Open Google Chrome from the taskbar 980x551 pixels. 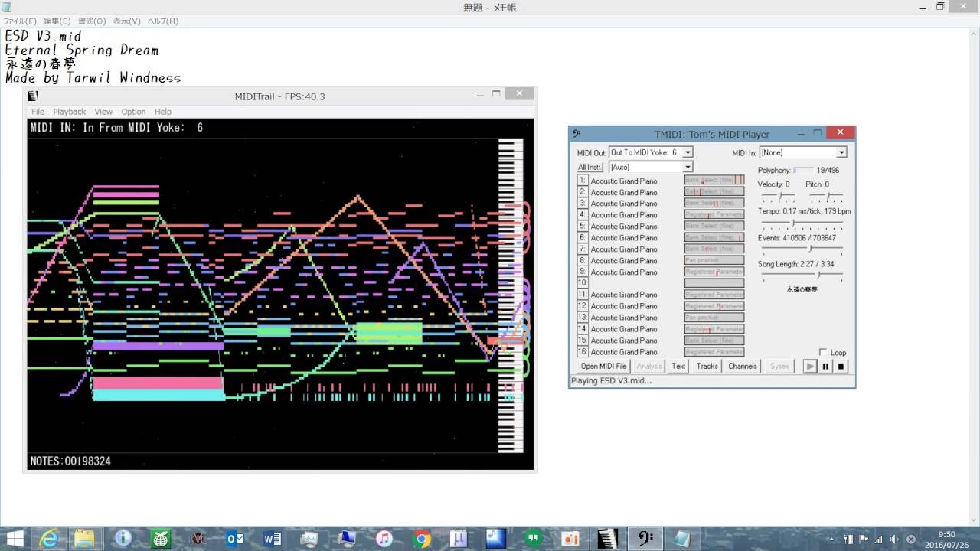[x=421, y=539]
